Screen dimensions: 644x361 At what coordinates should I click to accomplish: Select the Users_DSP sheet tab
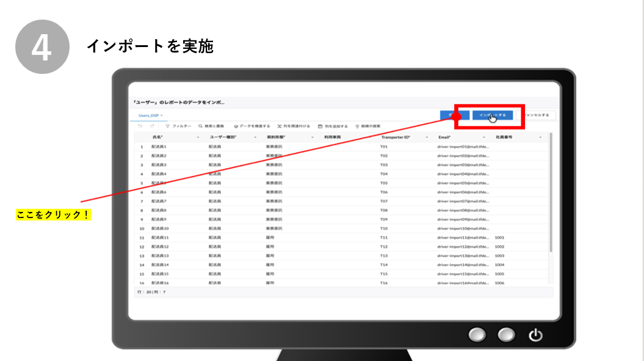click(150, 115)
